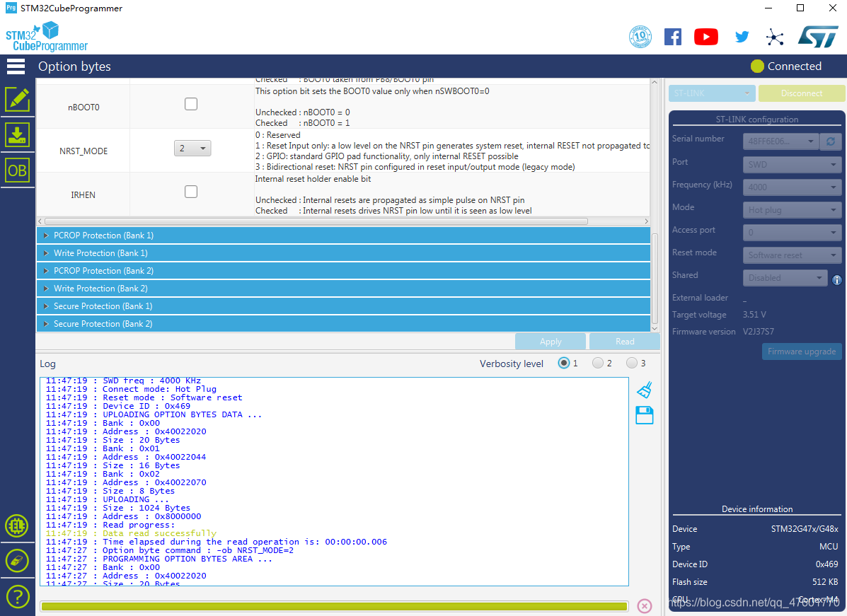Click the Firmware upgrade button
847x616 pixels.
pyautogui.click(x=802, y=351)
